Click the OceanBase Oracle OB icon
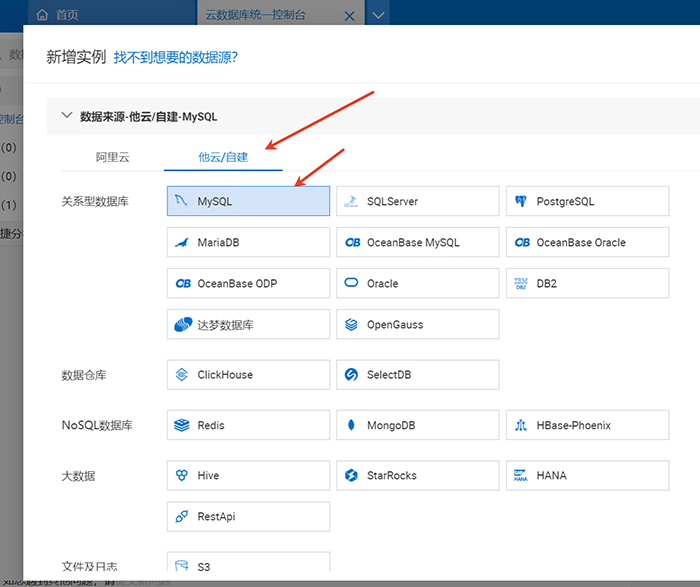This screenshot has height=587, width=700. pyautogui.click(x=522, y=242)
